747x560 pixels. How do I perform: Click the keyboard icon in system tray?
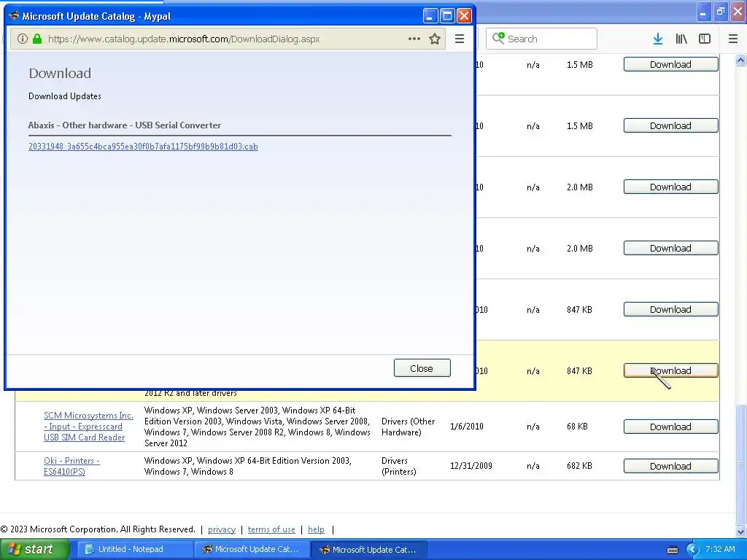click(x=673, y=550)
